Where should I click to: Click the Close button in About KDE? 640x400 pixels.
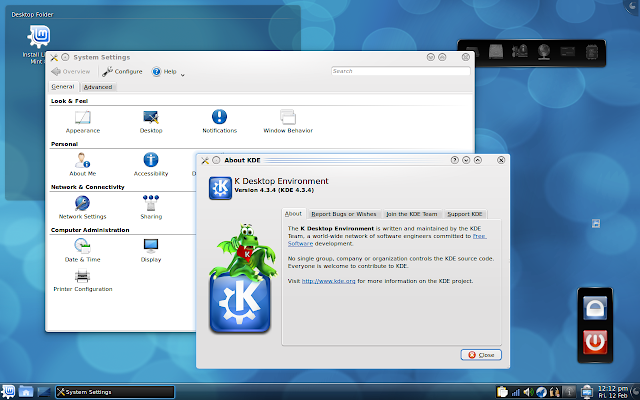pos(481,355)
